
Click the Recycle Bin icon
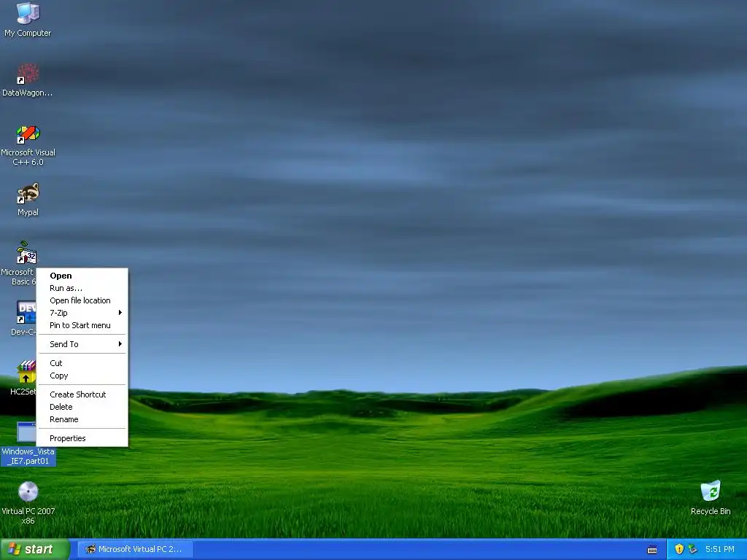coord(711,491)
